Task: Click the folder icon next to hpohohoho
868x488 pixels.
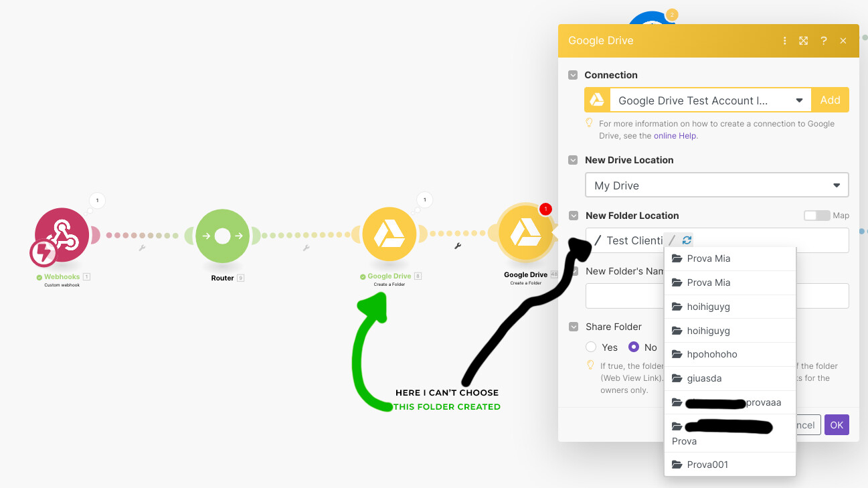Action: pyautogui.click(x=677, y=354)
